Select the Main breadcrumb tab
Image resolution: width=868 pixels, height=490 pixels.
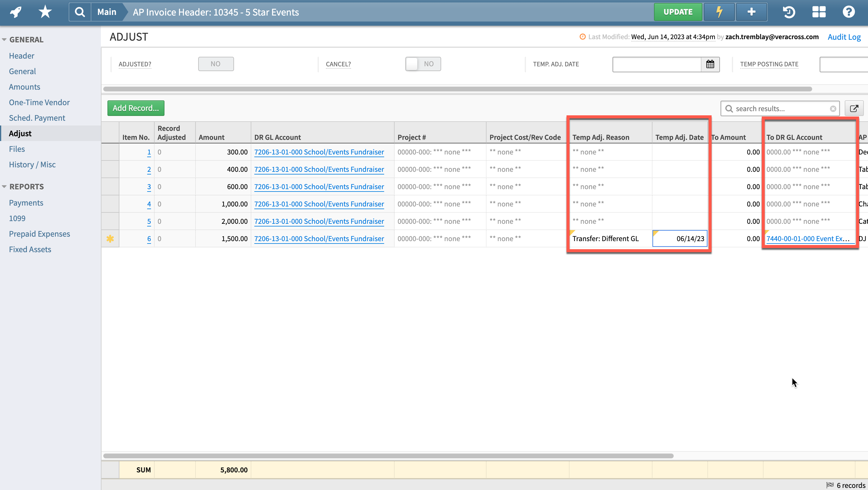point(107,12)
